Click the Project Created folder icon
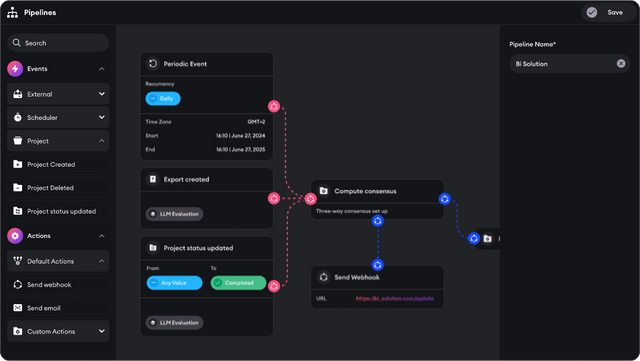Image resolution: width=640 pixels, height=361 pixels. [x=18, y=164]
